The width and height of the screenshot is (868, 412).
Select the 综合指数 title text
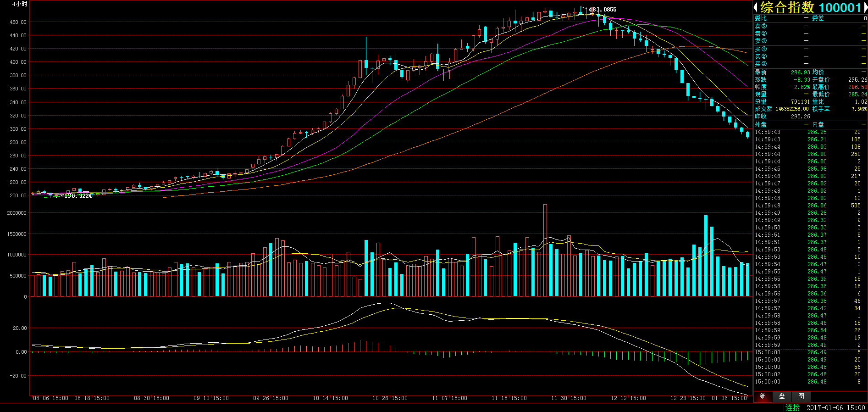coord(787,7)
